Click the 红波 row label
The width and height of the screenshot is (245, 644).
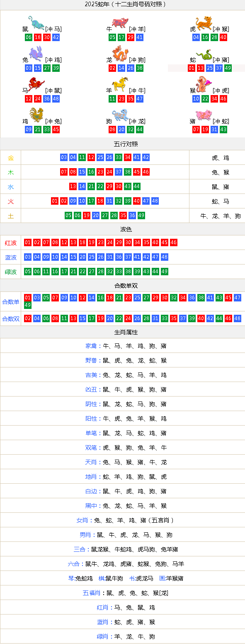coord(11,243)
